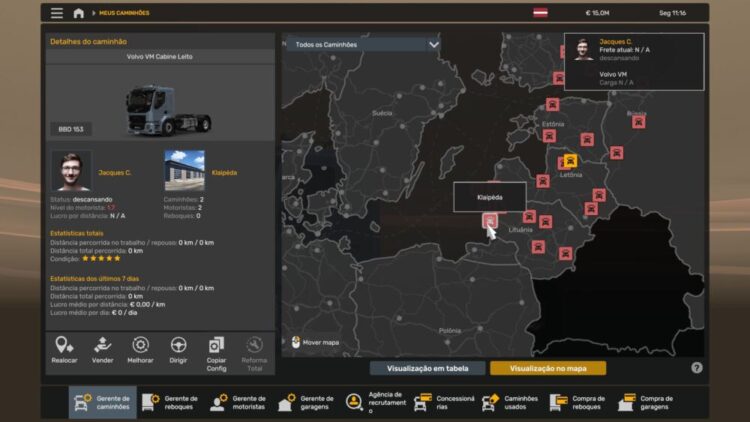Select the truck marker under the cursor at Klaipėda
The width and height of the screenshot is (750, 422).
pos(489,221)
